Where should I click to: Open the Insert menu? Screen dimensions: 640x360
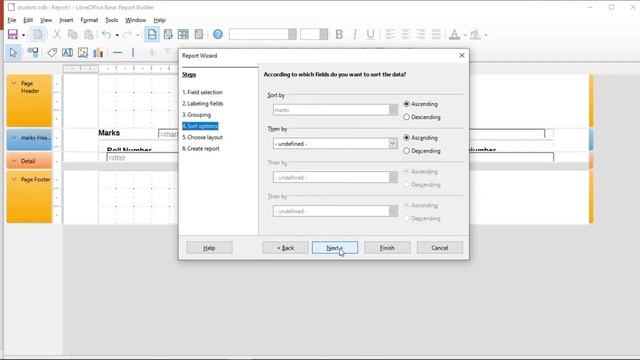pos(66,20)
